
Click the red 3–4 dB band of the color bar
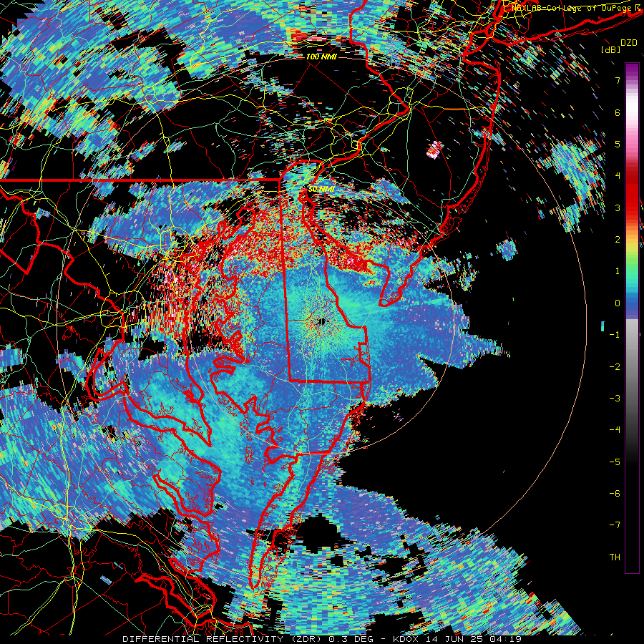coord(632,192)
